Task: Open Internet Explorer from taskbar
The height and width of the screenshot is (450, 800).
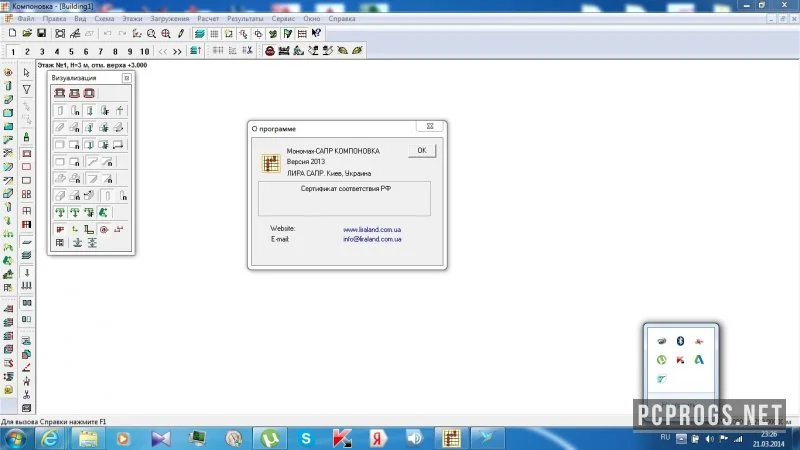Action: (x=50, y=438)
